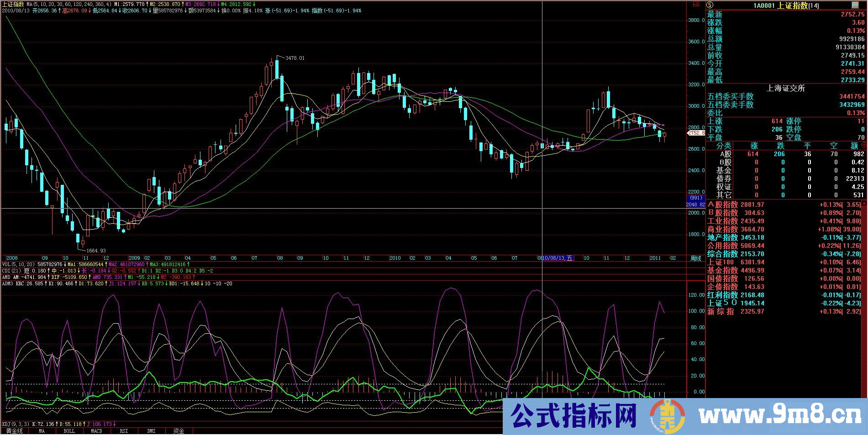Click the 五档委买手数 value 3441754
The width and height of the screenshot is (868, 435).
coord(852,97)
